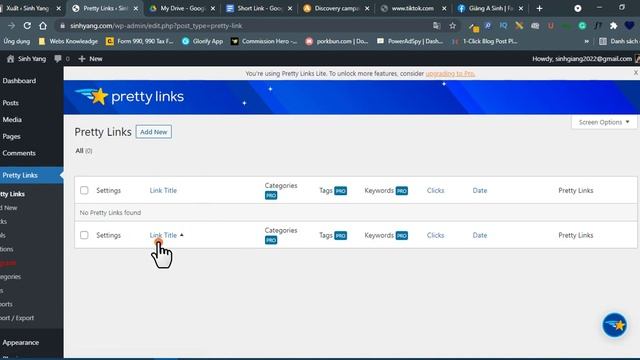Viewport: 640px width, 360px height.
Task: Sort by Clicks in the footer row
Action: click(436, 235)
